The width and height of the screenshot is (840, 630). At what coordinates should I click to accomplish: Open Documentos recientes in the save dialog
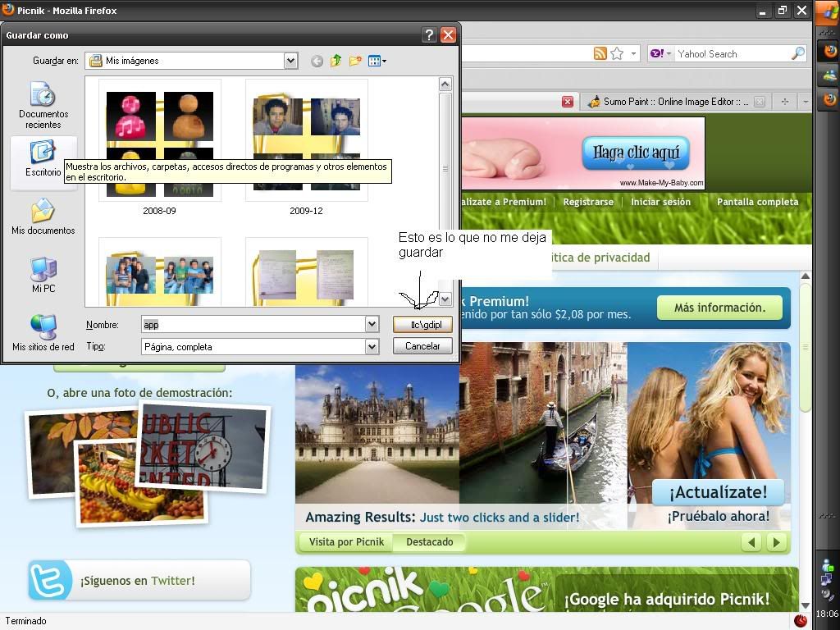(x=43, y=105)
